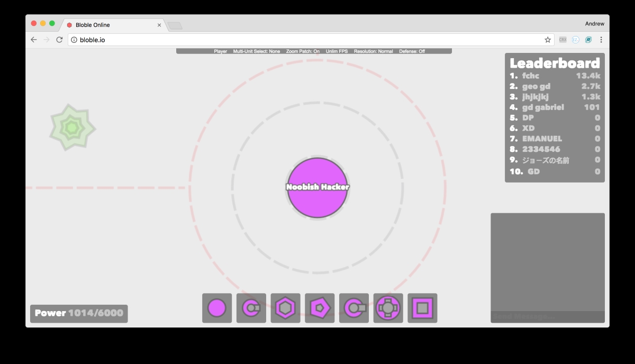This screenshot has width=635, height=364.
Task: Select the plain purple circle unit button
Action: point(217,308)
